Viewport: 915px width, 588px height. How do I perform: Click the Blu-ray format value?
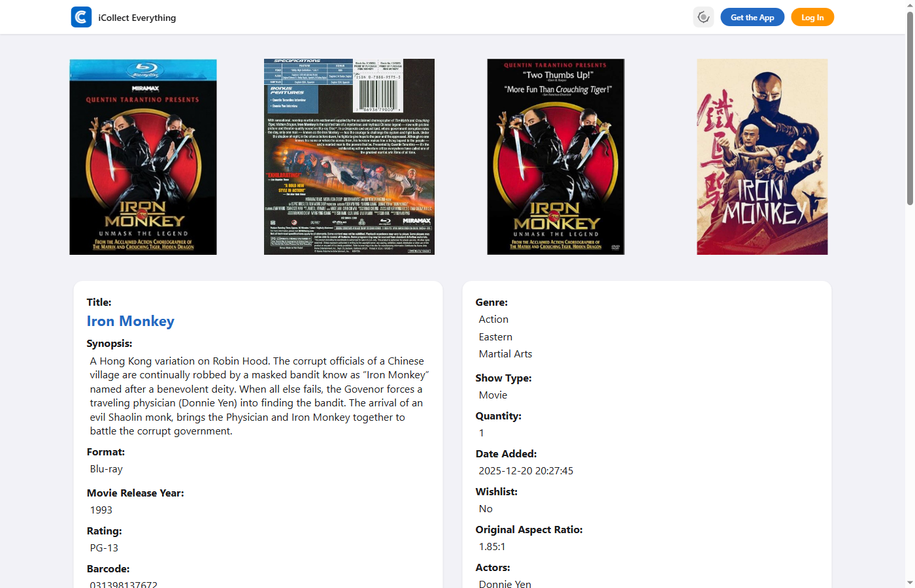point(107,469)
